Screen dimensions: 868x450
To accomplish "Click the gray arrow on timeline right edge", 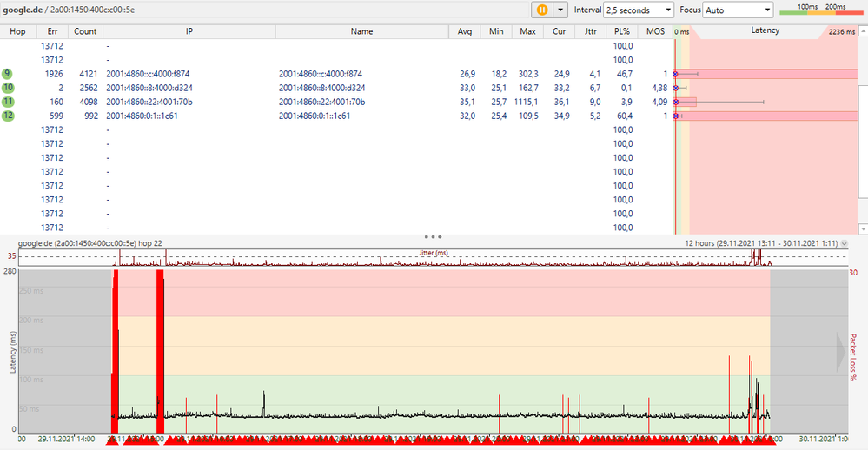I will 840,350.
